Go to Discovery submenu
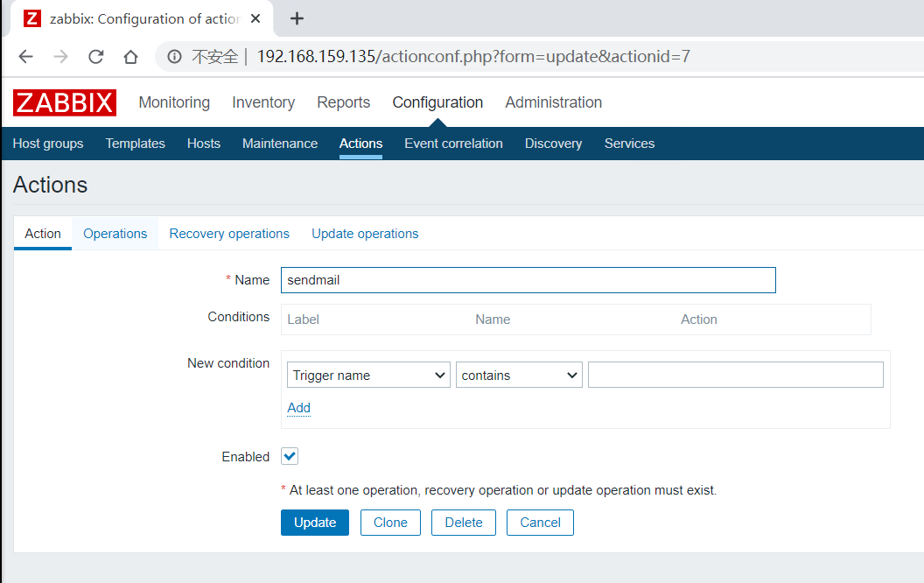The height and width of the screenshot is (583, 924). [553, 144]
